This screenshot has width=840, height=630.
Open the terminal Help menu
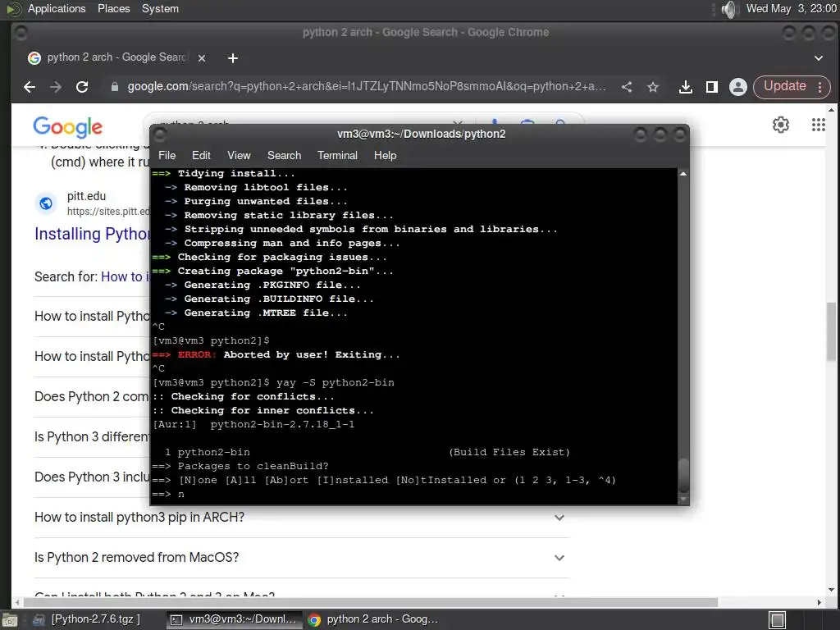385,155
